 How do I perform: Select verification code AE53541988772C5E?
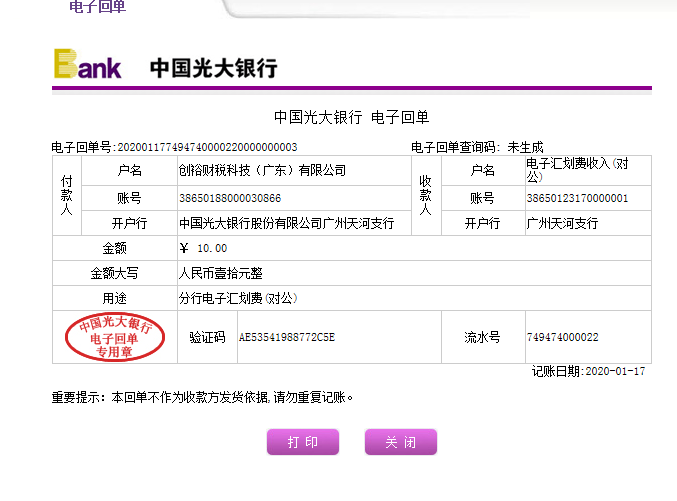286,337
